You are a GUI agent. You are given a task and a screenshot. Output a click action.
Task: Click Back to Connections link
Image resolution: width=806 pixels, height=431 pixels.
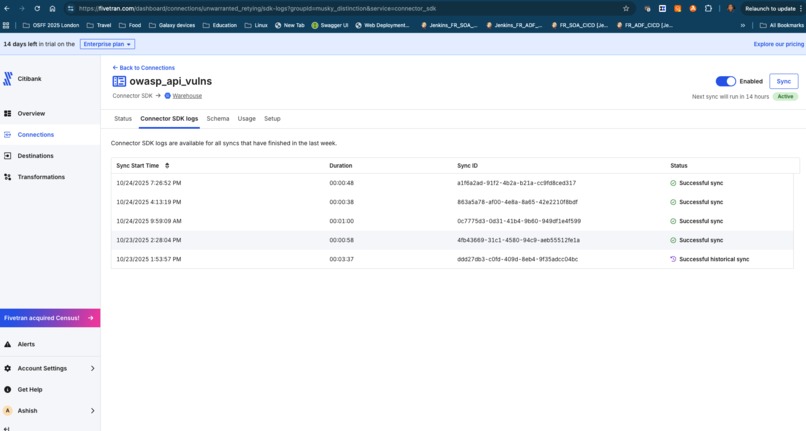(x=143, y=68)
